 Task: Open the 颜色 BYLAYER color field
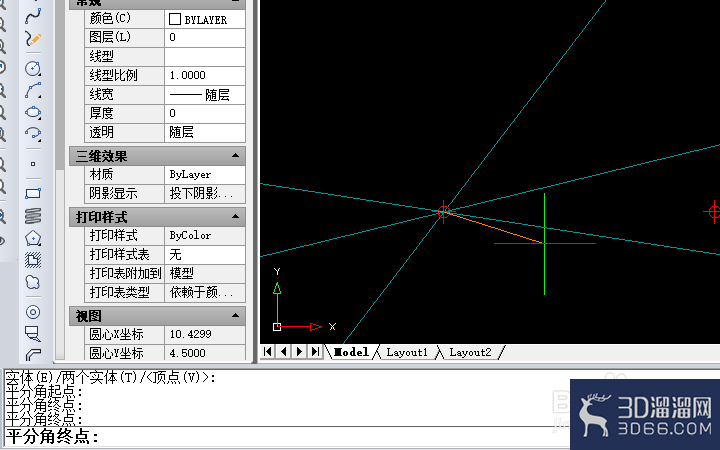coord(205,19)
